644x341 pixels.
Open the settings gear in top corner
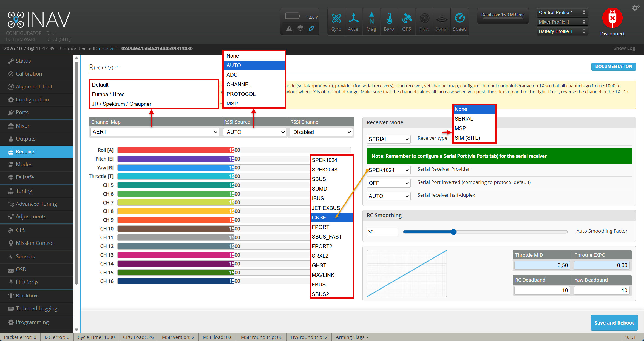click(636, 8)
